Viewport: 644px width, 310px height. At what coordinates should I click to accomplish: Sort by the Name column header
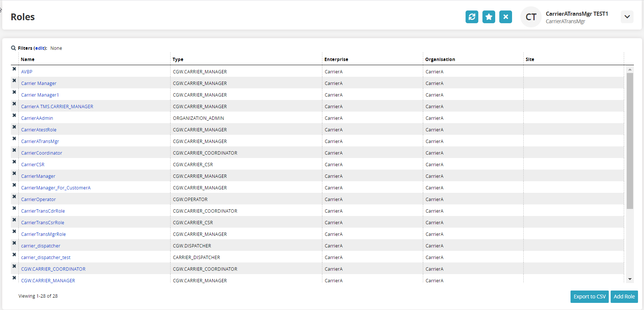[x=28, y=60]
